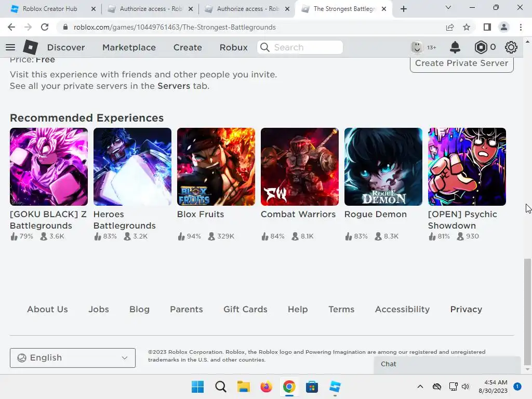Open the Chrome three-dot menu
This screenshot has height=399, width=532.
click(x=521, y=27)
